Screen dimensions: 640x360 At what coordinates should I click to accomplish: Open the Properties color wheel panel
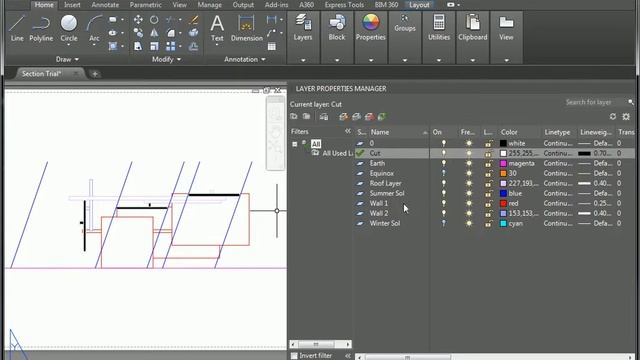coord(371,28)
